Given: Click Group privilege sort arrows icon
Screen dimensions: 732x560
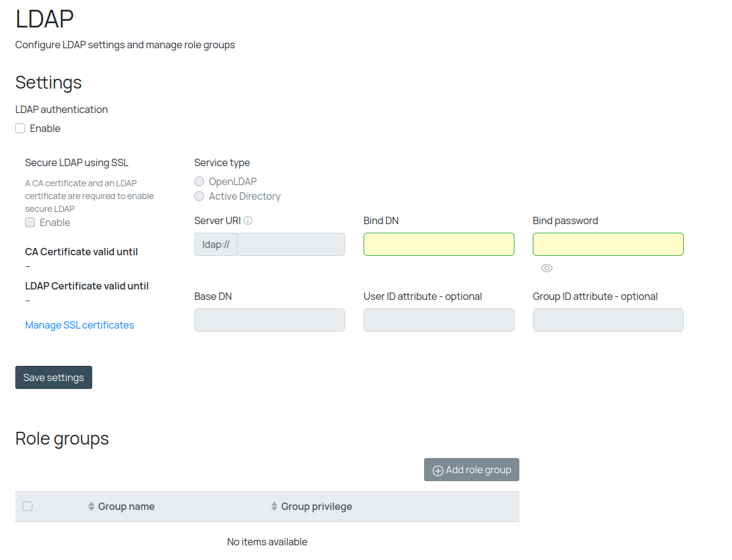Looking at the screenshot, I should coord(274,506).
